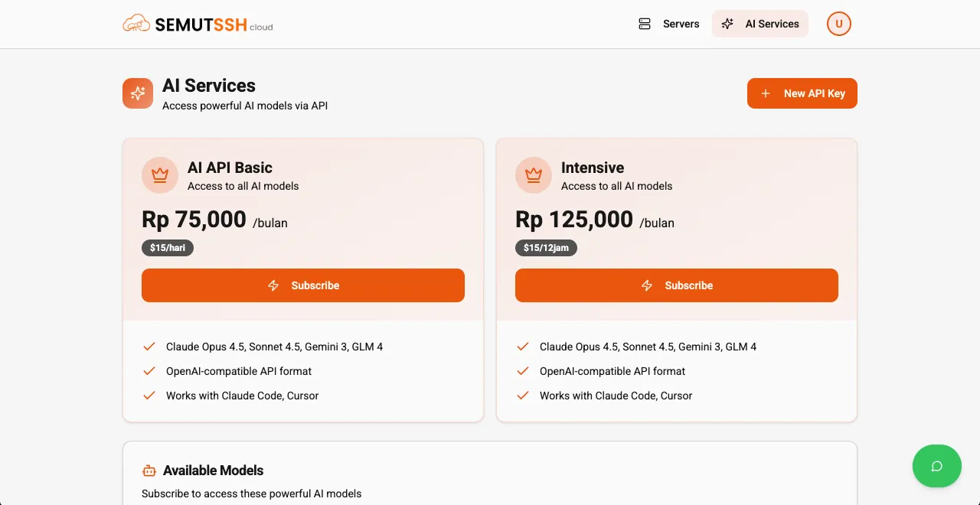
Task: Subscribe to the AI API Basic plan
Action: click(303, 285)
